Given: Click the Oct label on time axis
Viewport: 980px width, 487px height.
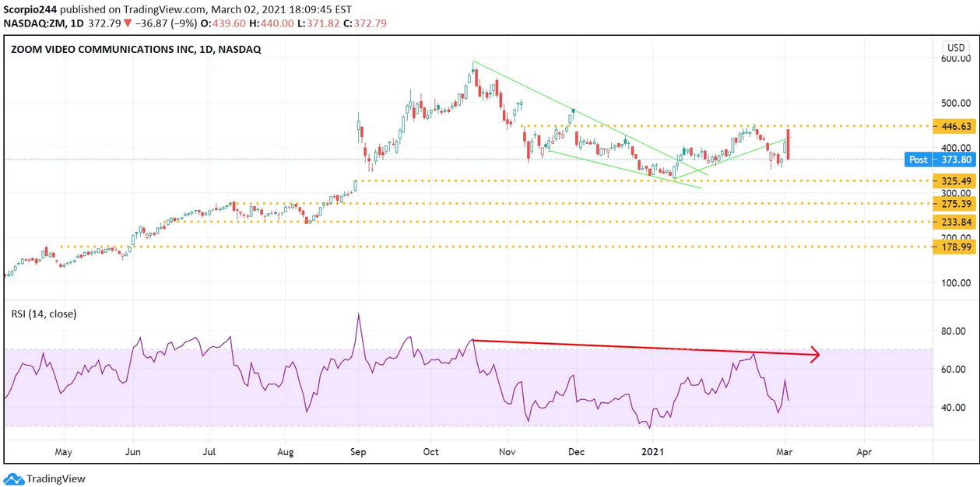Looking at the screenshot, I should [430, 451].
